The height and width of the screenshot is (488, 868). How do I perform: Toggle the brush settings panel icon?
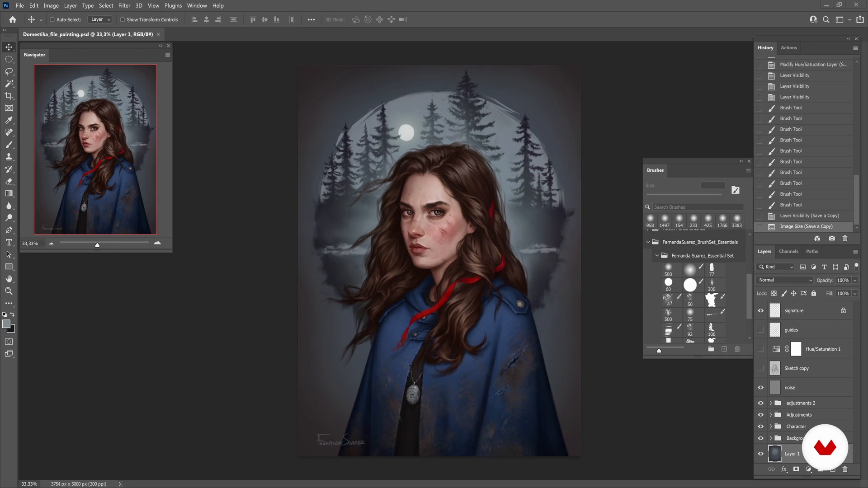pyautogui.click(x=736, y=190)
